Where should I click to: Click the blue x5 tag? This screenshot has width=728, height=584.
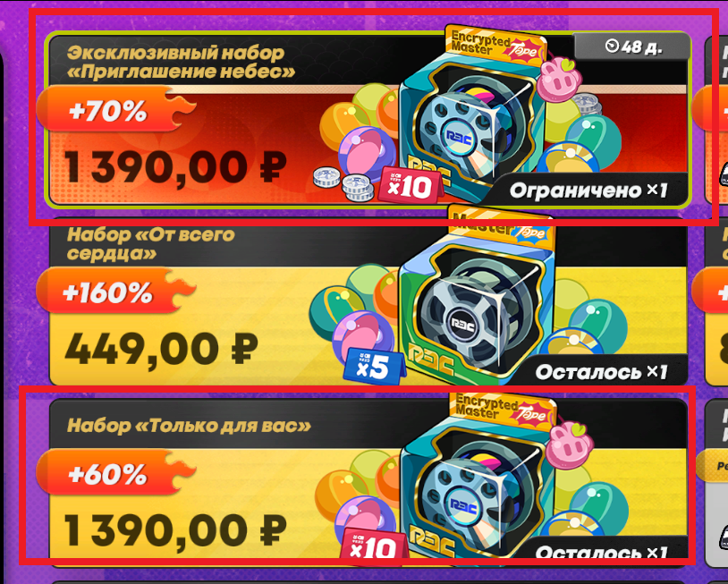pyautogui.click(x=374, y=367)
